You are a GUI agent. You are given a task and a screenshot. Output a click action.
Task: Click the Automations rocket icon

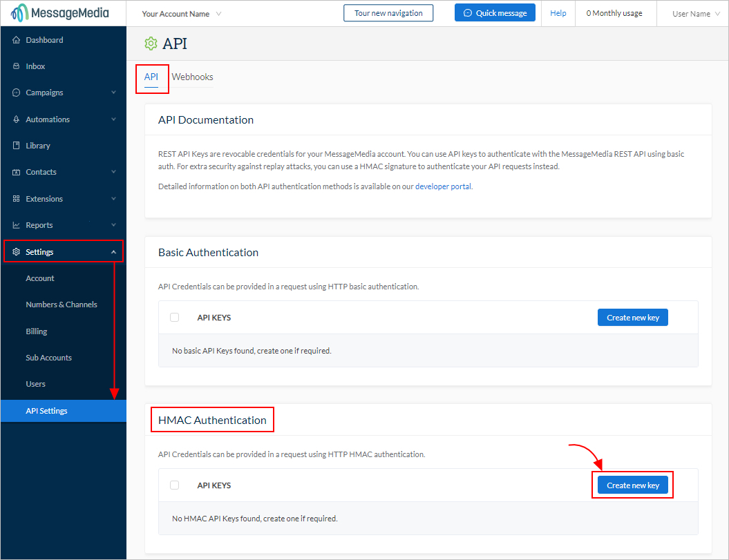click(17, 119)
